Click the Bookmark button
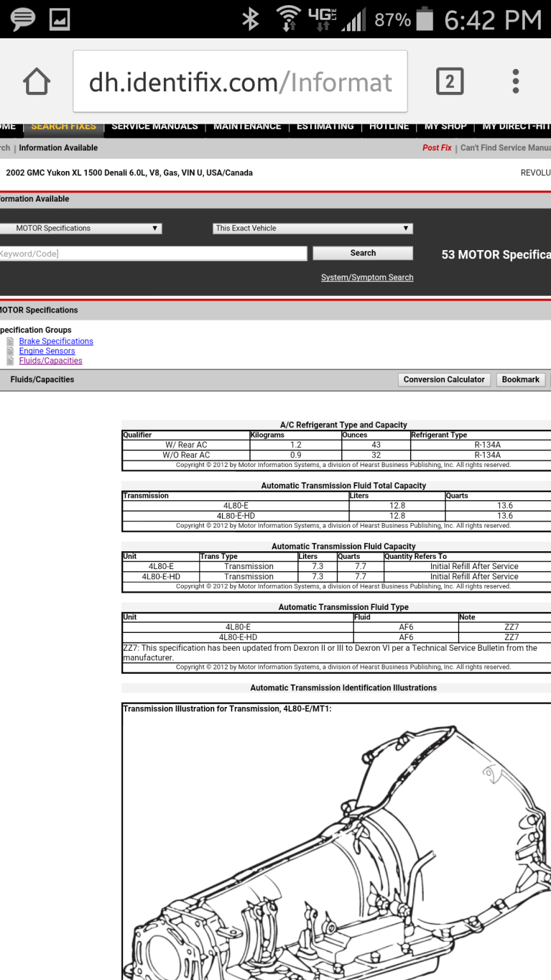The image size is (551, 980). (520, 380)
